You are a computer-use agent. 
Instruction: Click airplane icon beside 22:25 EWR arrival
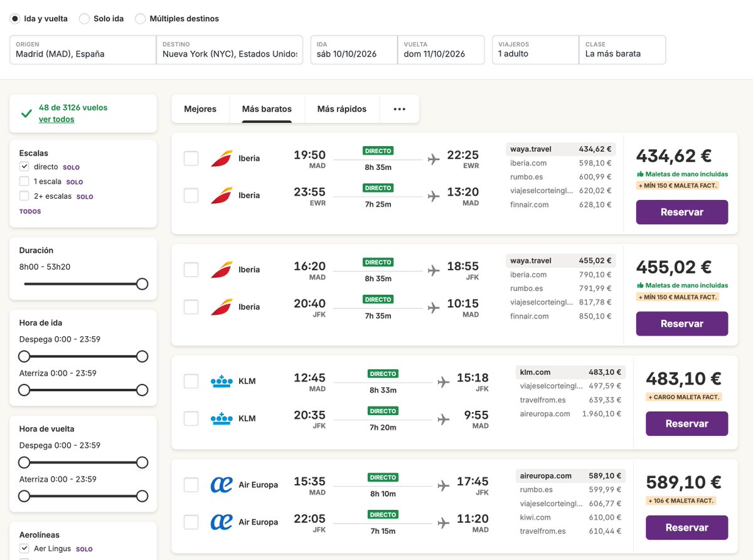(433, 159)
